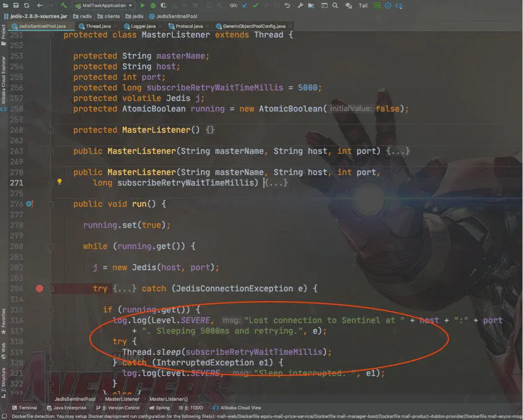This screenshot has width=523, height=420.
Task: Switch to the GenericObjectPoolConfig.java tab
Action: [254, 26]
